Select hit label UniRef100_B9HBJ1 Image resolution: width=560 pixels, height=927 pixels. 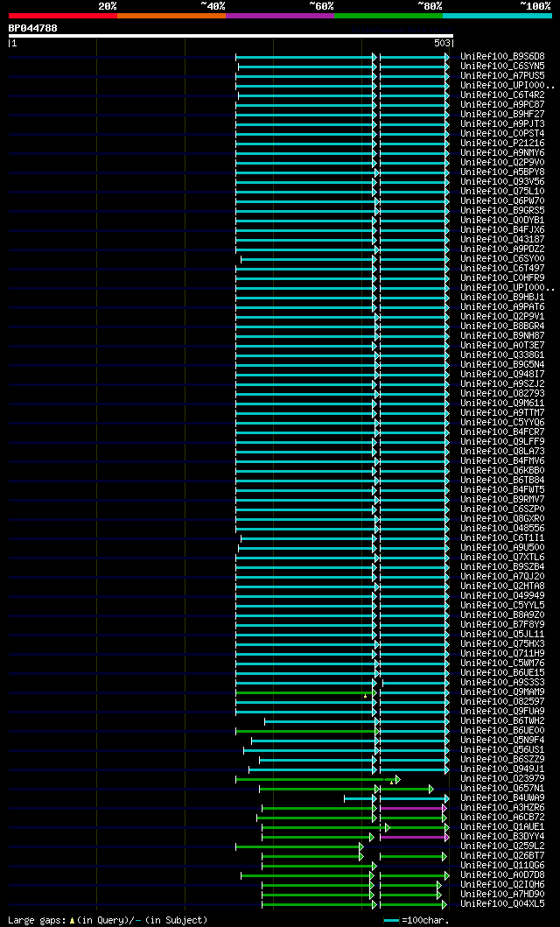[503, 298]
